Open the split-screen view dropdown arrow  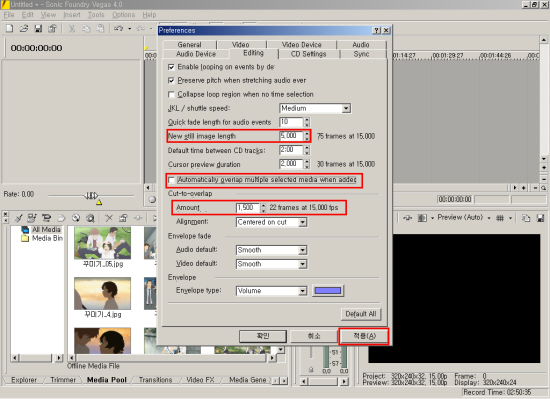[x=432, y=218]
